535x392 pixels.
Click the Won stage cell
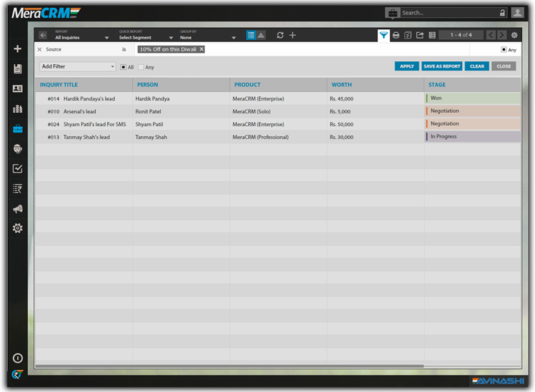pyautogui.click(x=472, y=98)
